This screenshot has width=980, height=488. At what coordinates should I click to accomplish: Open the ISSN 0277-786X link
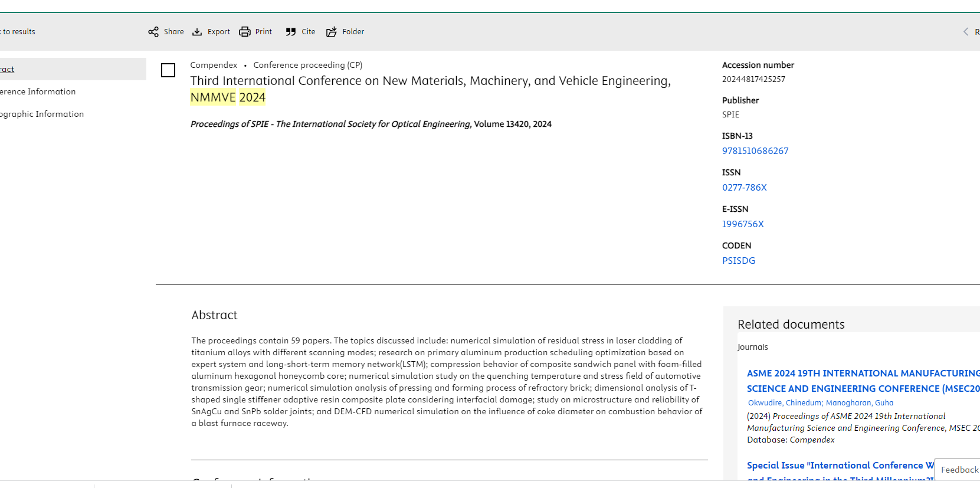point(745,188)
